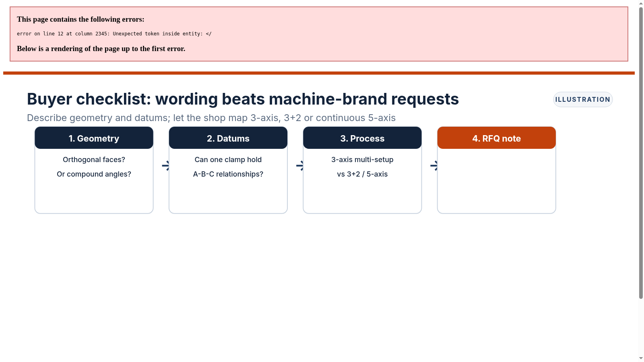Click the scrollbar down arrow
This screenshot has height=362, width=644.
pos(641,358)
